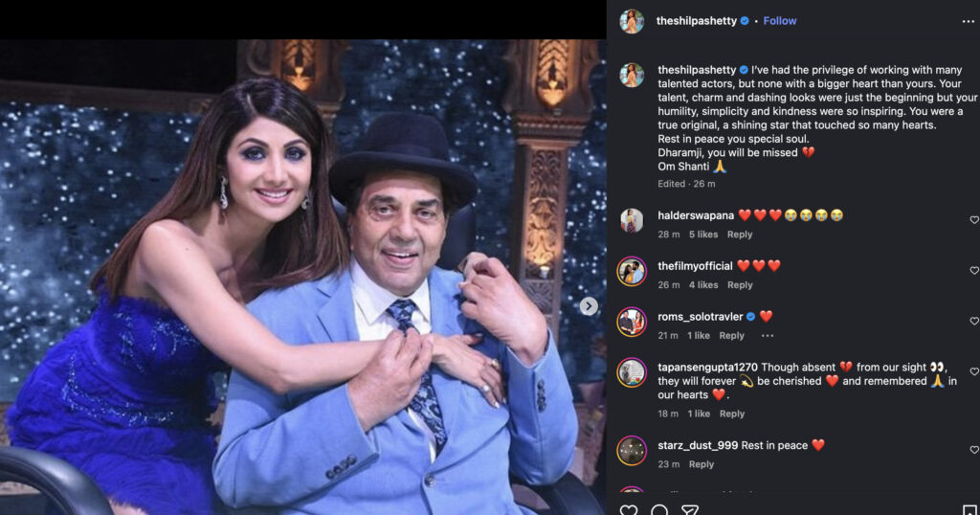
Task: Reply to tapansengupta1270's comment
Action: coord(732,414)
